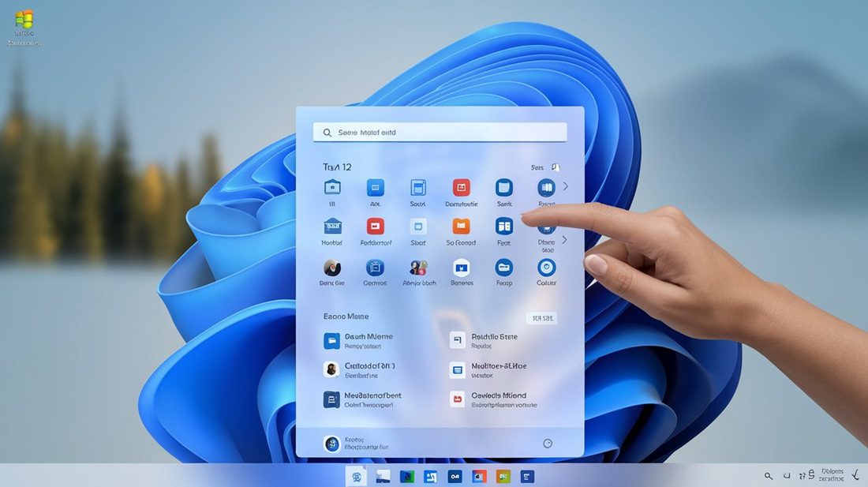Screen dimensions: 868x487
Task: Launch the orange 'So foanad' pinned app
Action: [x=461, y=227]
